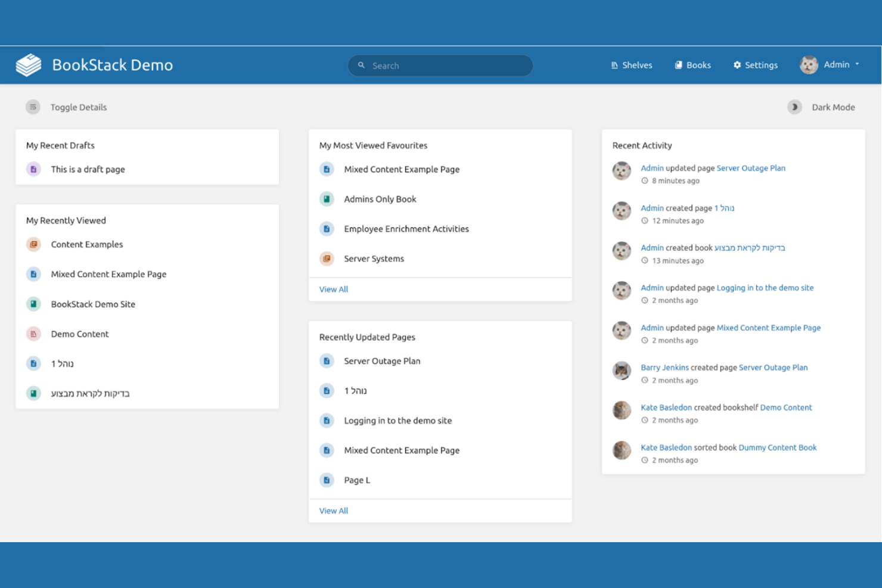Open the 'Logging in to the demo site' page

click(397, 421)
